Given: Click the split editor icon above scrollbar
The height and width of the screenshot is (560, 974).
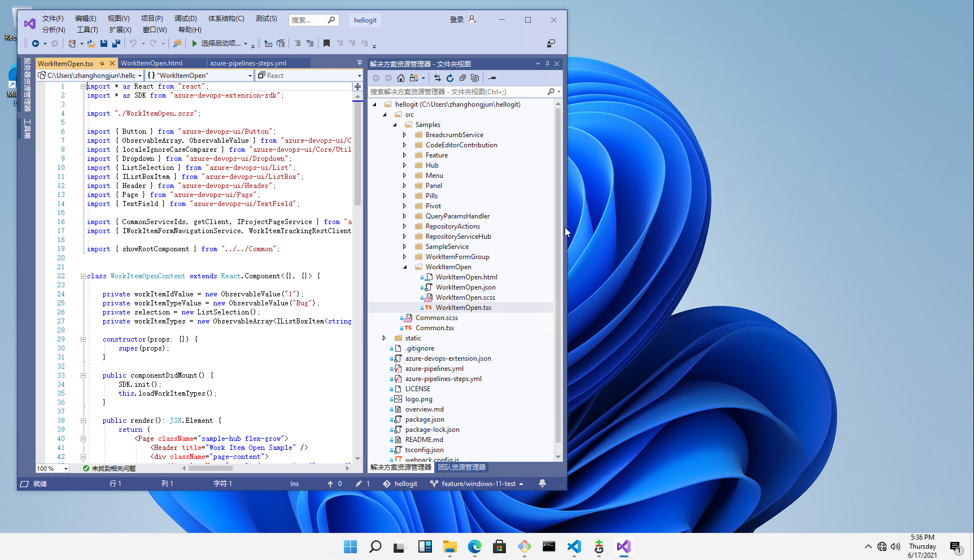Looking at the screenshot, I should [x=357, y=87].
